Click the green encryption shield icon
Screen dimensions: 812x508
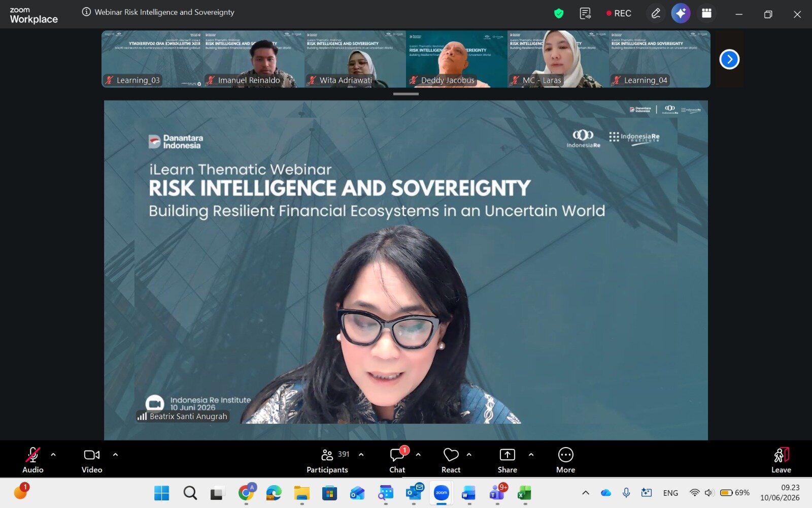point(559,13)
